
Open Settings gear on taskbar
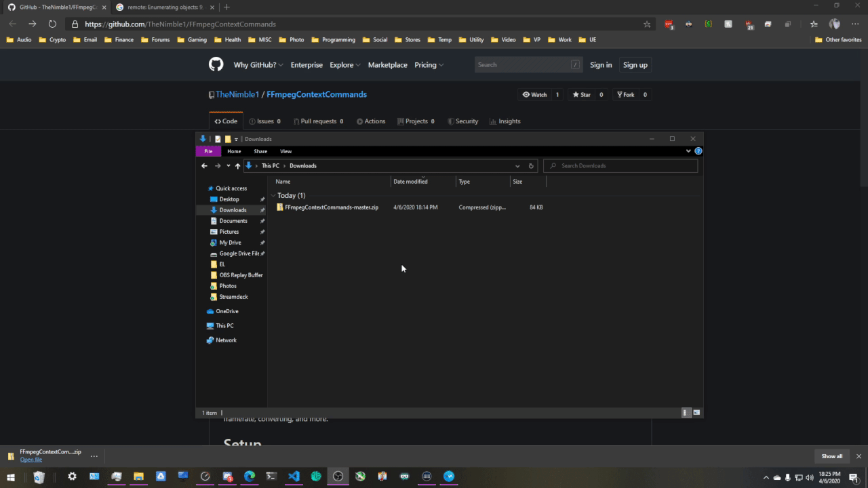tap(72, 476)
